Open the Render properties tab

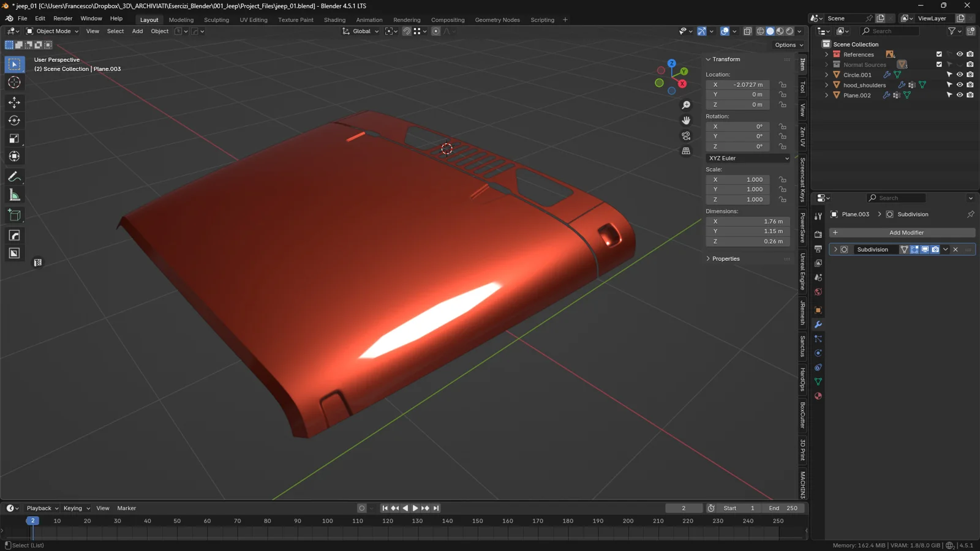818,234
